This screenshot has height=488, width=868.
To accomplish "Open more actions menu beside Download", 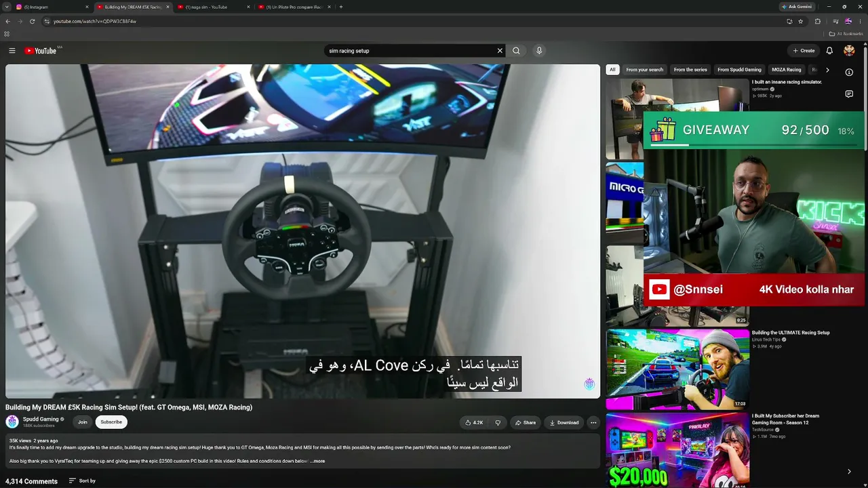I will (x=593, y=422).
